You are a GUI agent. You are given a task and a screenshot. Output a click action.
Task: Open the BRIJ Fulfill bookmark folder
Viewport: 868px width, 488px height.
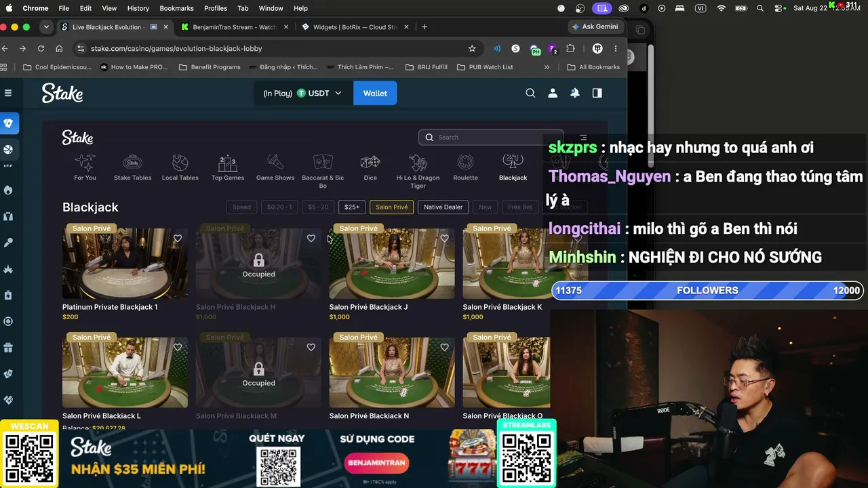coord(426,67)
